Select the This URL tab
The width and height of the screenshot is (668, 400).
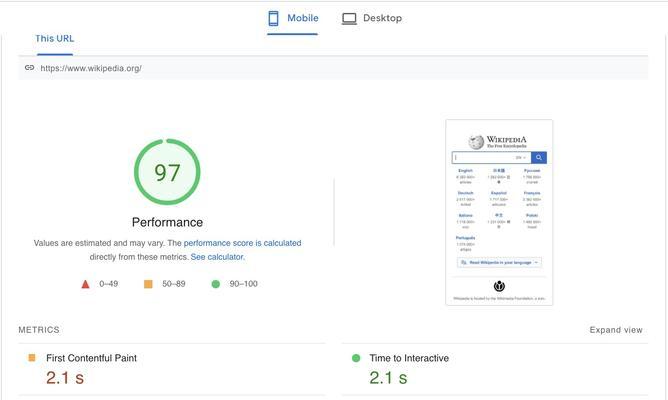(55, 38)
